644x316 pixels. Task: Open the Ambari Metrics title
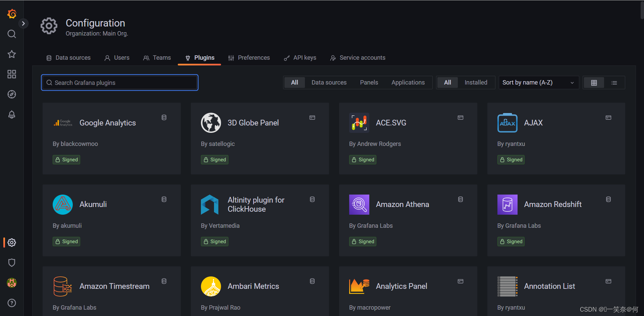point(253,286)
